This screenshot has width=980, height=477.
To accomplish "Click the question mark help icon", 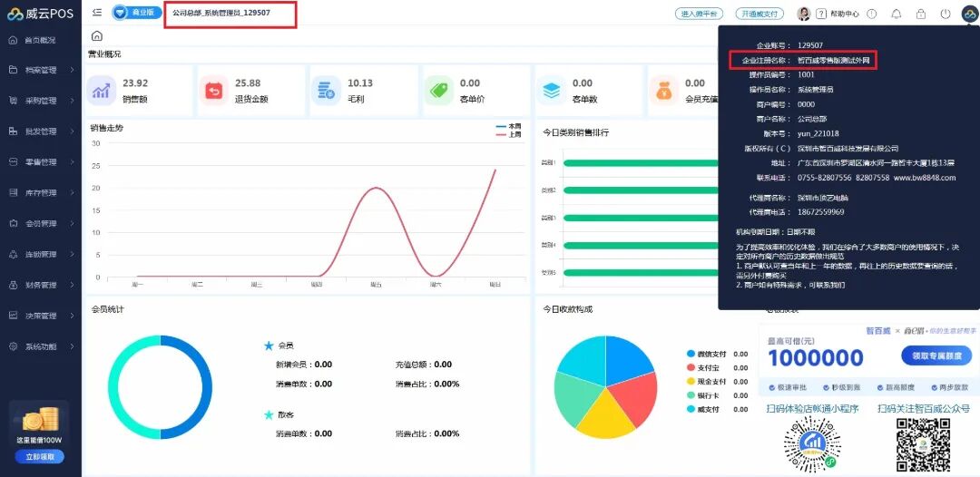I will pyautogui.click(x=820, y=14).
